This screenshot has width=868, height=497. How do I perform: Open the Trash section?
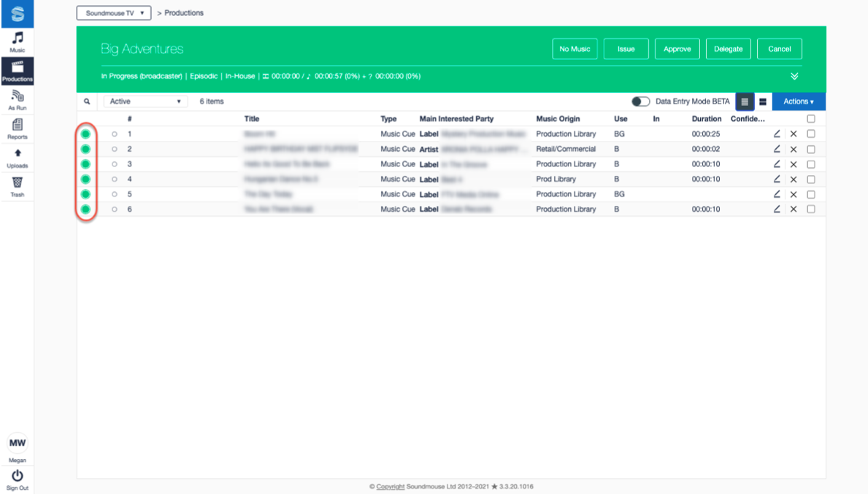pyautogui.click(x=18, y=187)
